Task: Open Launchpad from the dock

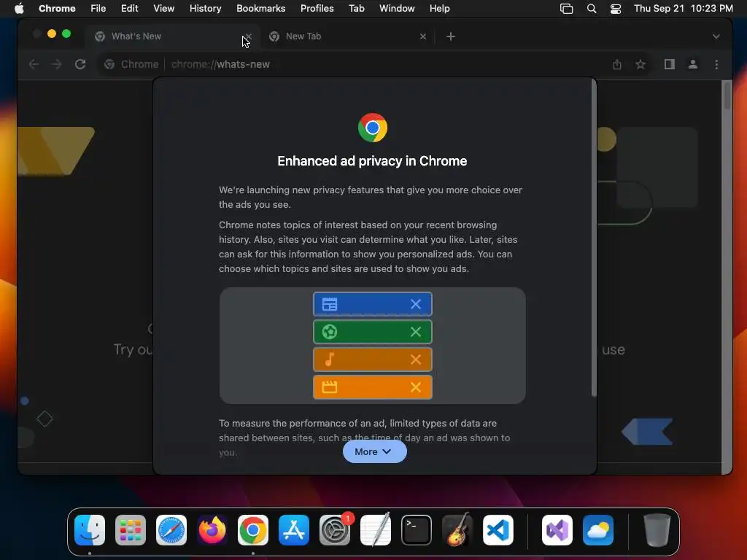Action: tap(131, 530)
